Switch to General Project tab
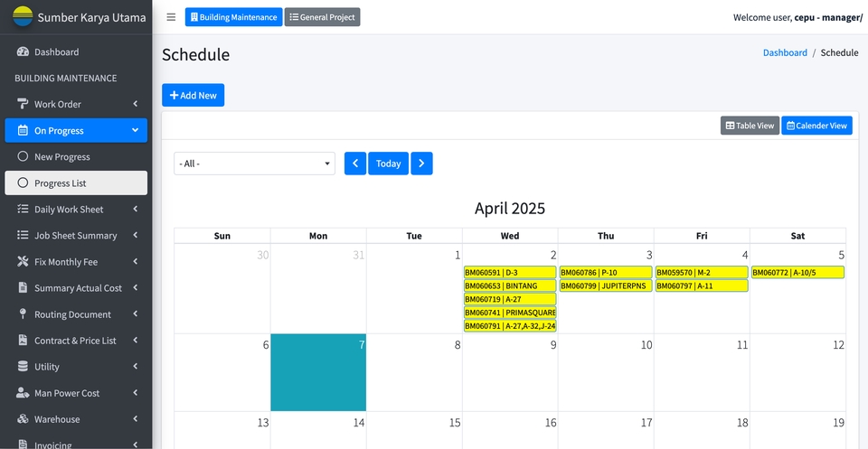 [x=322, y=17]
